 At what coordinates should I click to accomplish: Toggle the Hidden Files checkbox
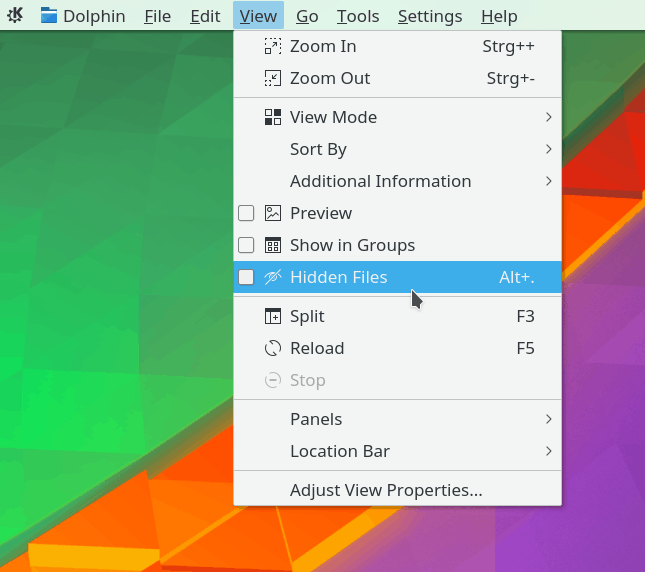point(246,277)
